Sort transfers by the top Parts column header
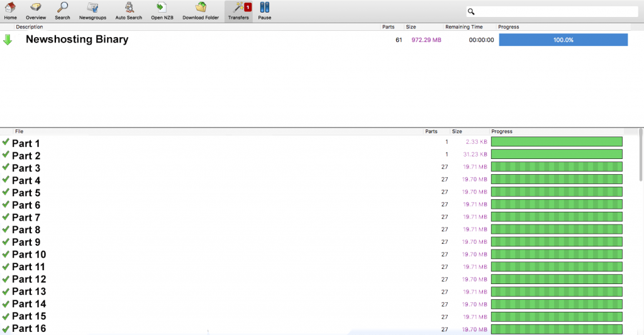The width and height of the screenshot is (644, 335). [388, 26]
